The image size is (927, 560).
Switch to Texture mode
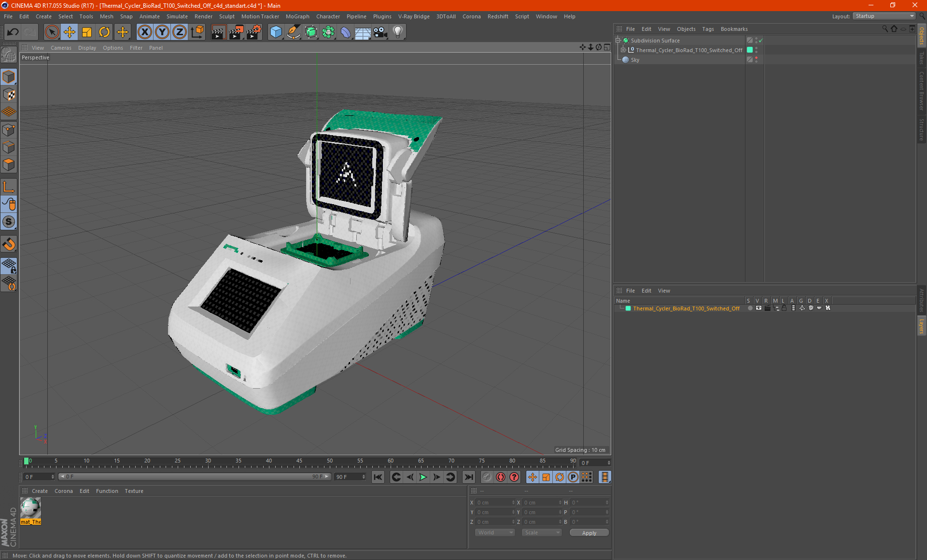click(x=9, y=95)
